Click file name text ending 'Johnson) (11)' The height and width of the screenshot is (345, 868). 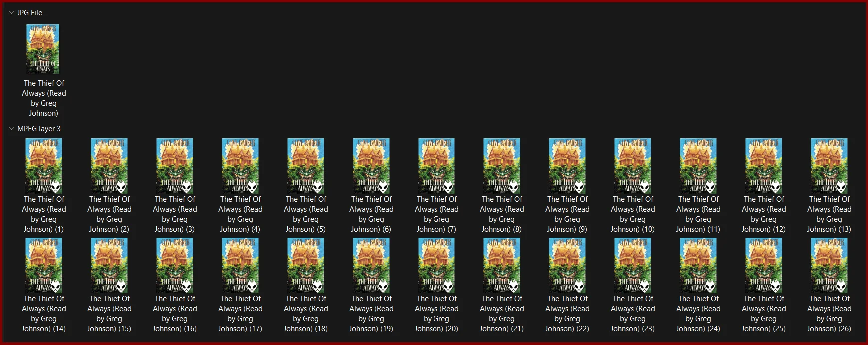click(698, 214)
